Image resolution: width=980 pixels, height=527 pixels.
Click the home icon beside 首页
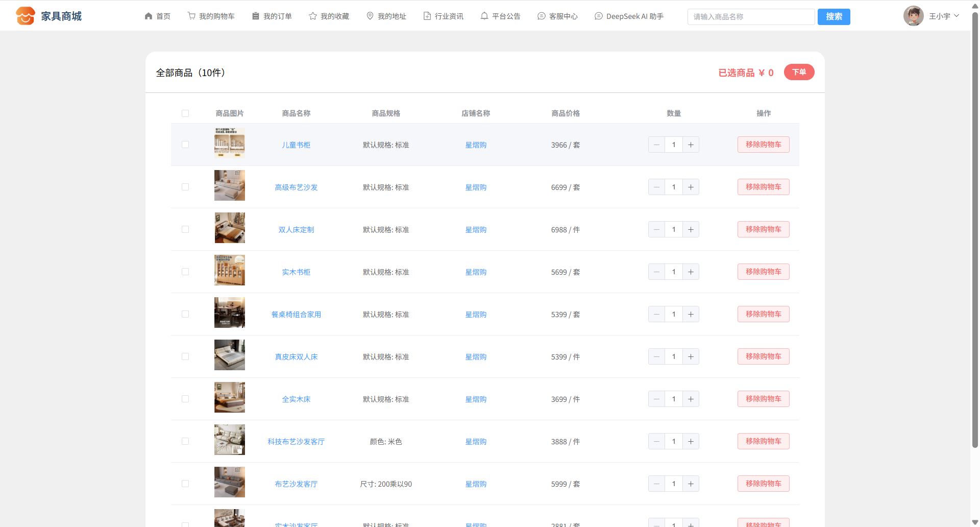149,16
